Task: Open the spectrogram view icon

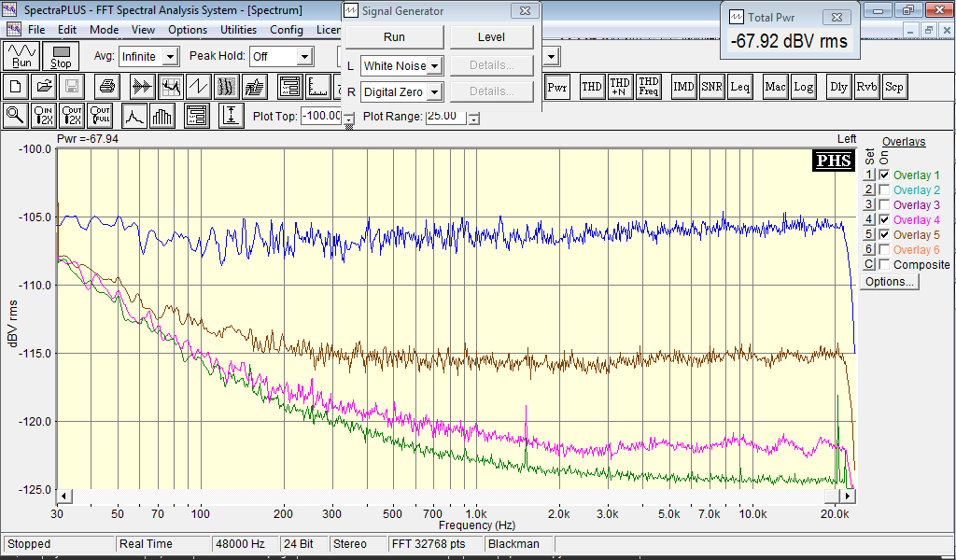Action: tap(227, 87)
